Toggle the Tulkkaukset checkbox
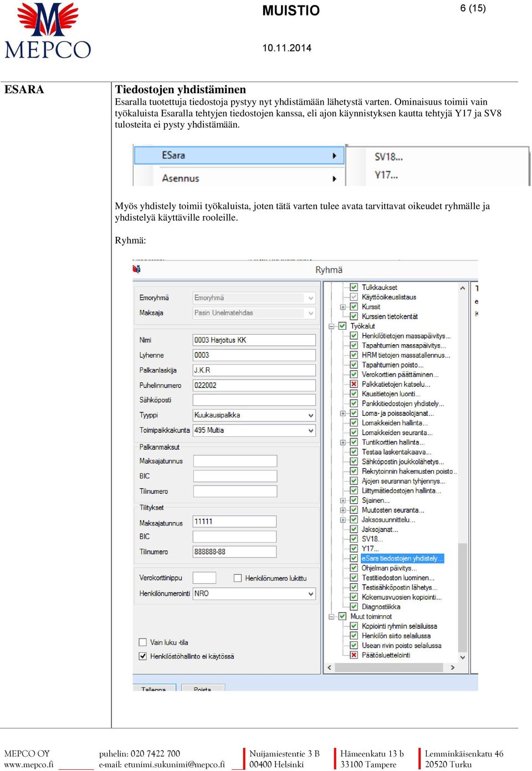Screen dimensions: 532x771 [354, 287]
